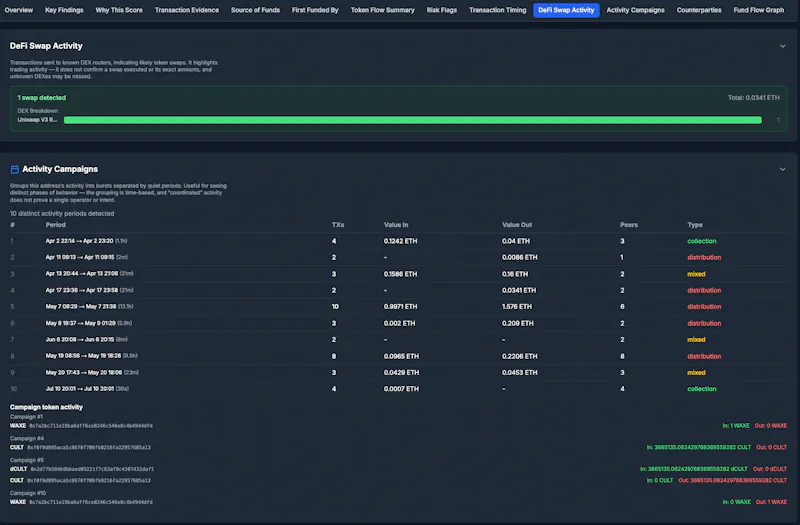Screen dimensions: 800x525
Task: Select the Fund Flow Graph tab
Action: click(x=759, y=10)
